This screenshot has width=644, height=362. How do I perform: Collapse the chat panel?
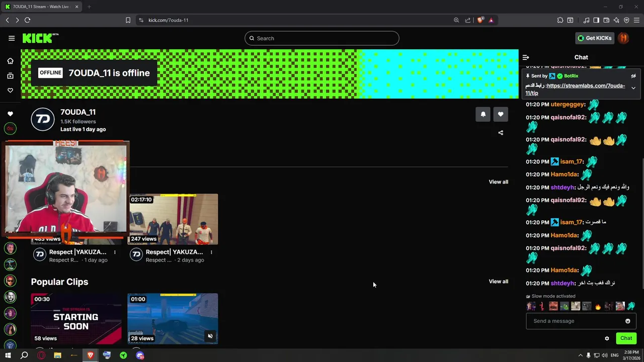526,57
